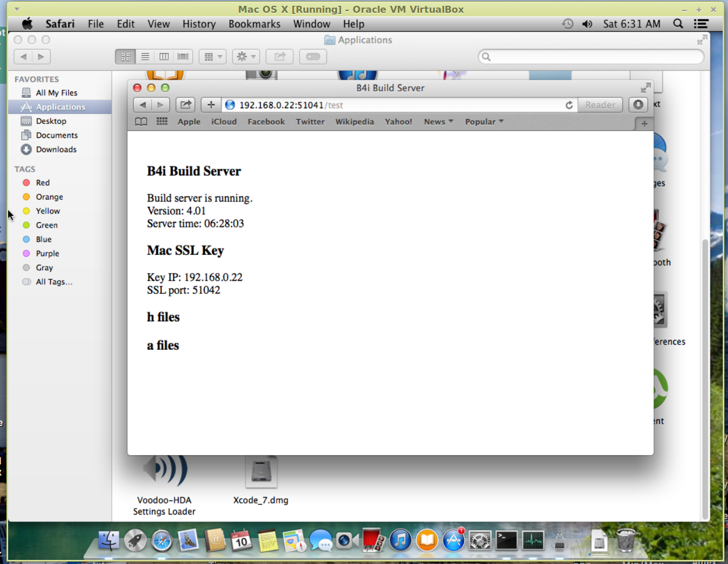
Task: Open Terminal from the Dock
Action: coord(506,541)
